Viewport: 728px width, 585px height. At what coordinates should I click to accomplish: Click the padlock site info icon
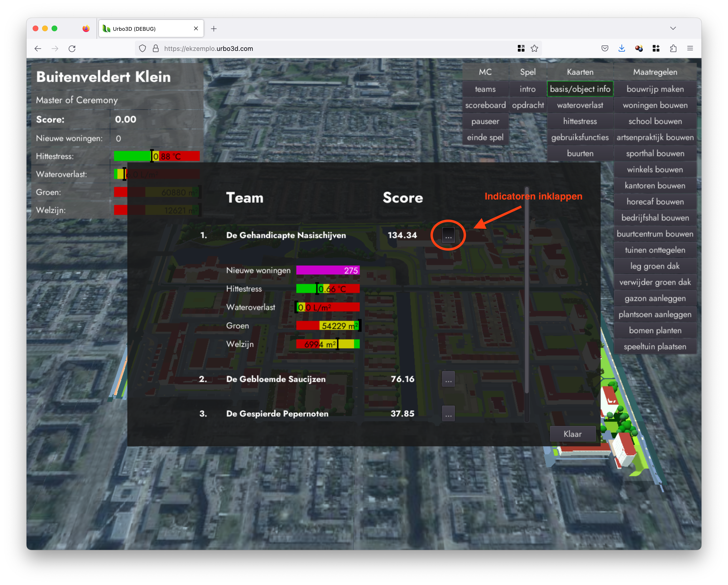[x=156, y=49]
